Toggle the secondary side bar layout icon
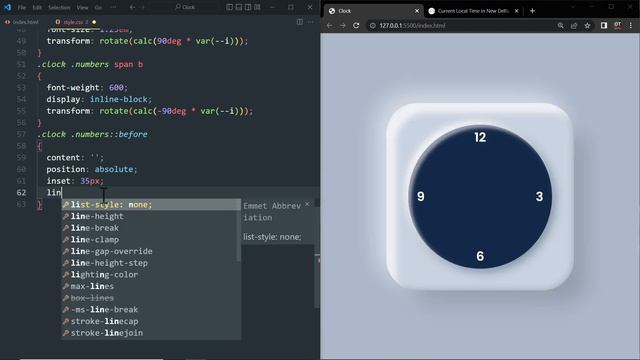Screen dimensions: 640x360 [x=248, y=7]
